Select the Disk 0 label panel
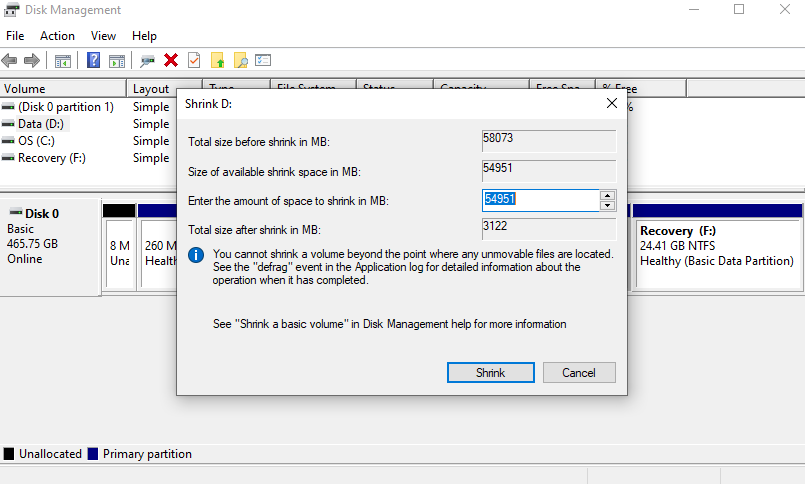 50,246
